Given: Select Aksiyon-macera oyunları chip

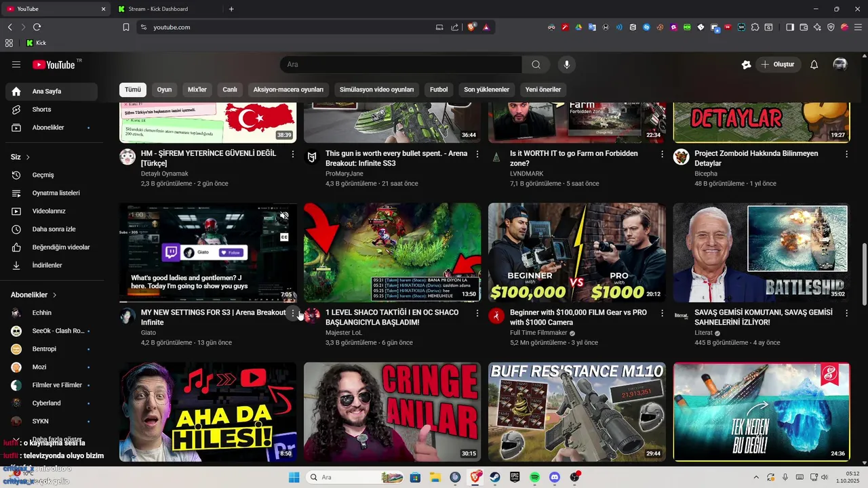Looking at the screenshot, I should (288, 89).
